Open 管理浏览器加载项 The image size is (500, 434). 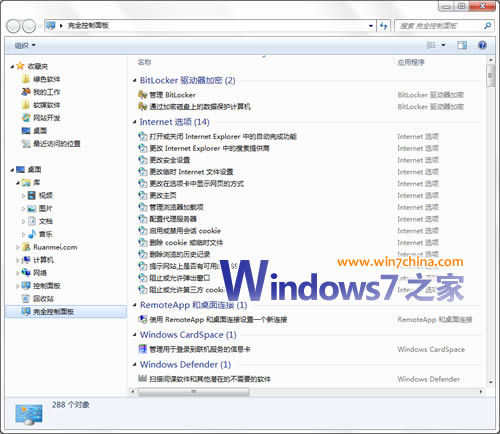click(x=176, y=207)
